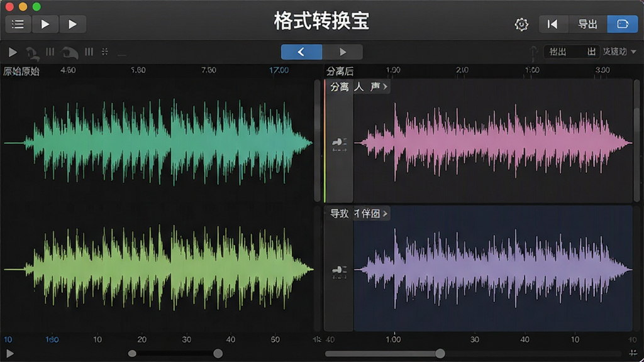Open the list menu button in the title bar
This screenshot has height=362, width=644.
pyautogui.click(x=18, y=25)
